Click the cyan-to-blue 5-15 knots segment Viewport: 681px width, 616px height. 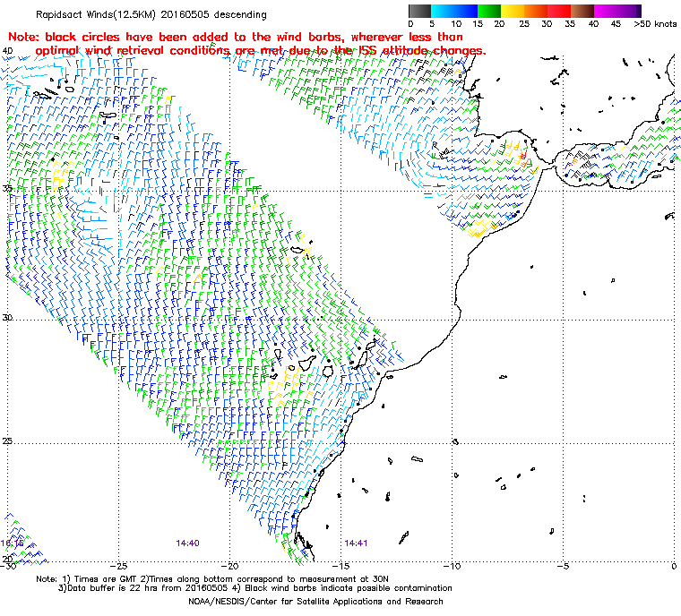[x=454, y=11]
